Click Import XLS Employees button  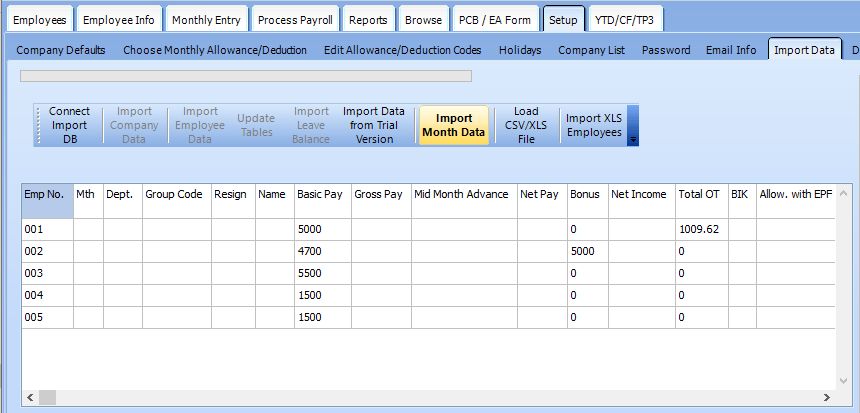click(x=593, y=126)
